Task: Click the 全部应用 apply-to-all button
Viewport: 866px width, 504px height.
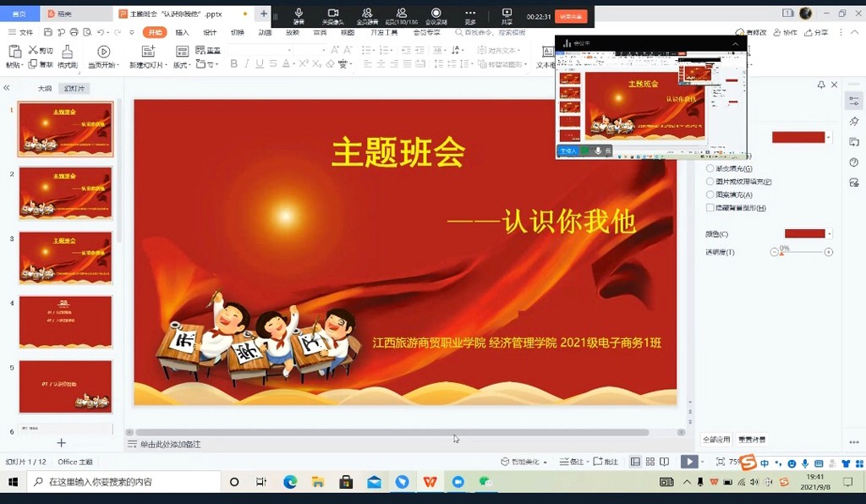Action: tap(716, 440)
